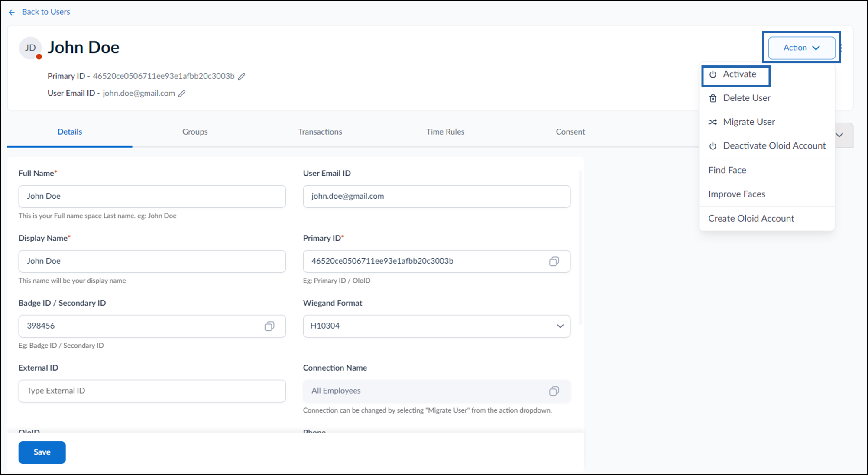Click into the Full Name input field
Image resolution: width=868 pixels, height=475 pixels.
tap(152, 197)
